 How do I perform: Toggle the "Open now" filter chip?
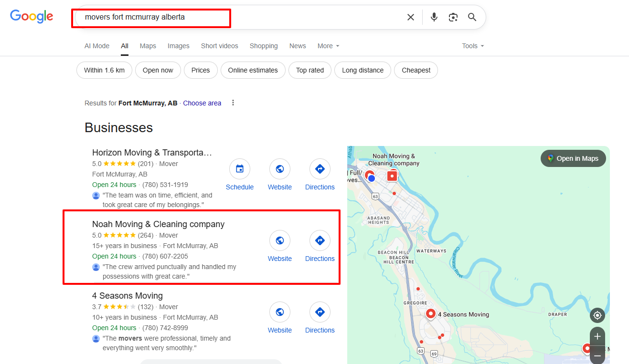click(x=158, y=70)
